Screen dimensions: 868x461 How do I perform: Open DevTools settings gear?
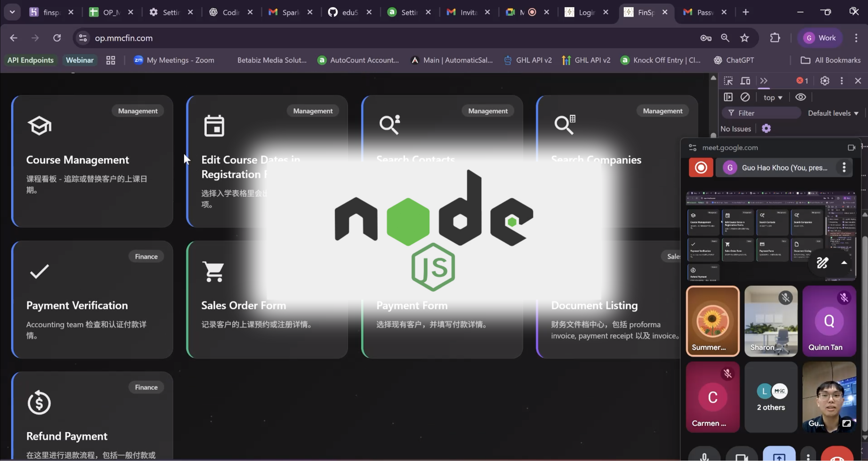(825, 81)
